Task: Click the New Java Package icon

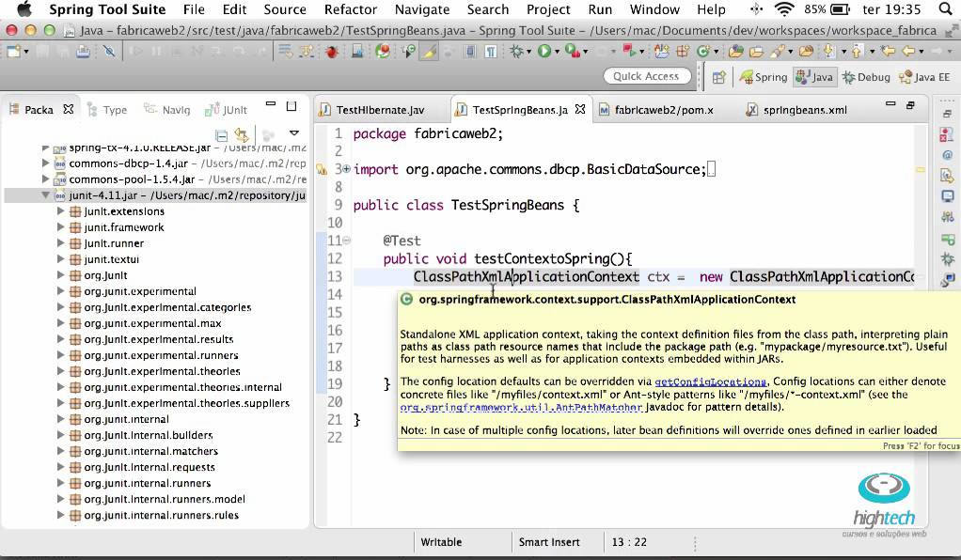Action: click(683, 52)
